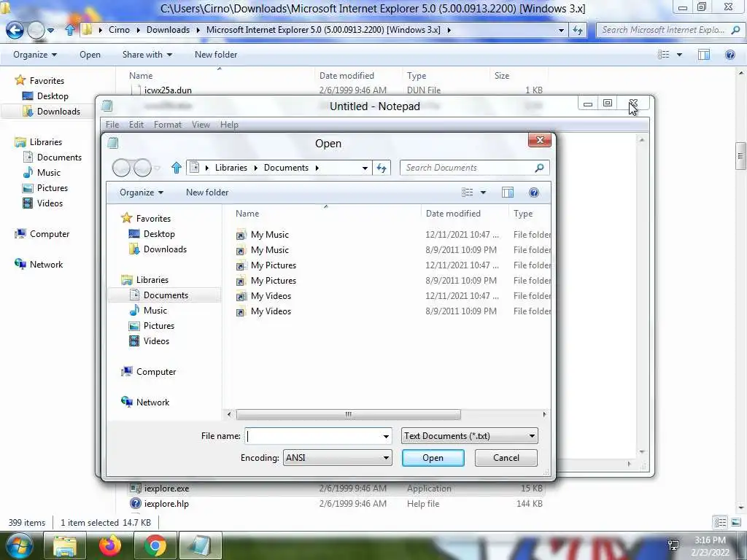The image size is (747, 560).
Task: Open the Share with dropdown in Explorer
Action: (x=147, y=55)
